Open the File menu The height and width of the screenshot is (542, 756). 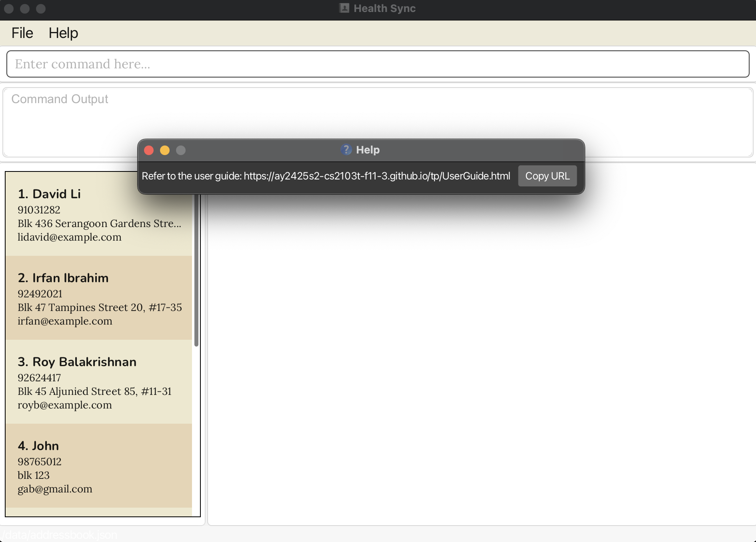point(22,33)
